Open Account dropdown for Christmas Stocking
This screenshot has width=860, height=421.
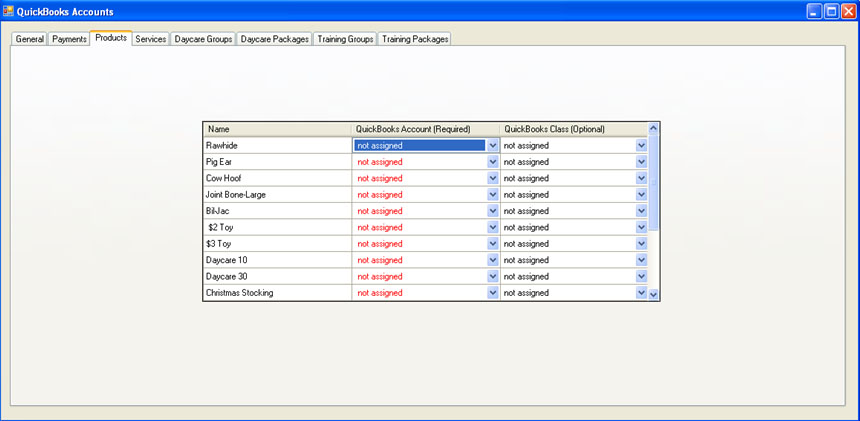pyautogui.click(x=493, y=293)
